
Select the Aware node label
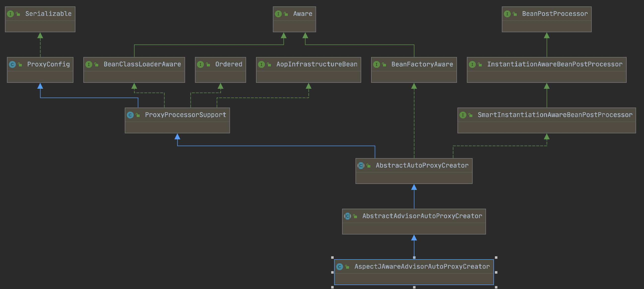tap(303, 14)
